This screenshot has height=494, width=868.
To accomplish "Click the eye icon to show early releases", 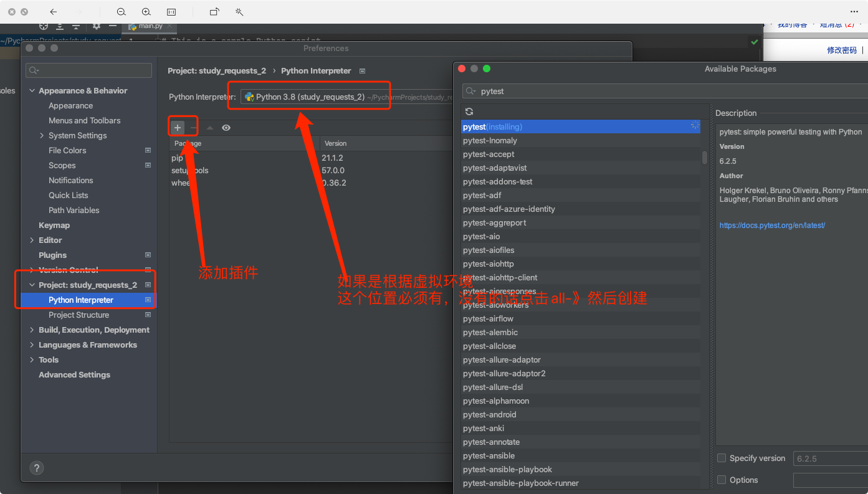I will coord(226,128).
